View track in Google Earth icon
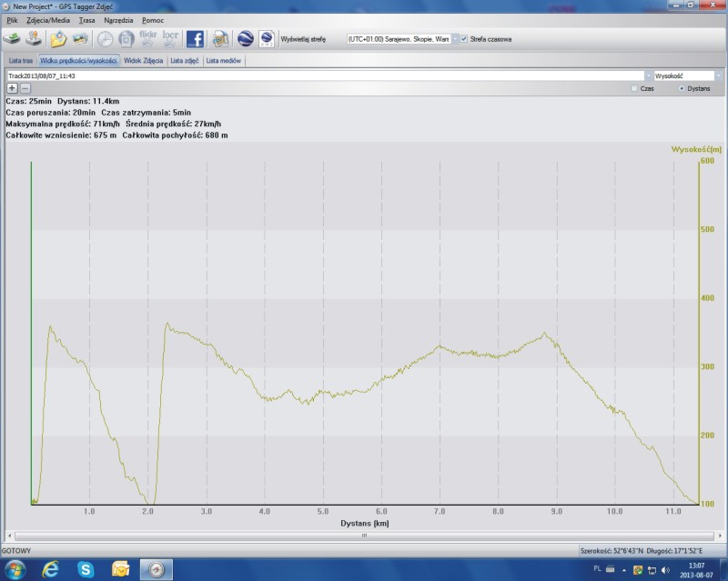Viewport: 728px width, 581px height. [246, 39]
